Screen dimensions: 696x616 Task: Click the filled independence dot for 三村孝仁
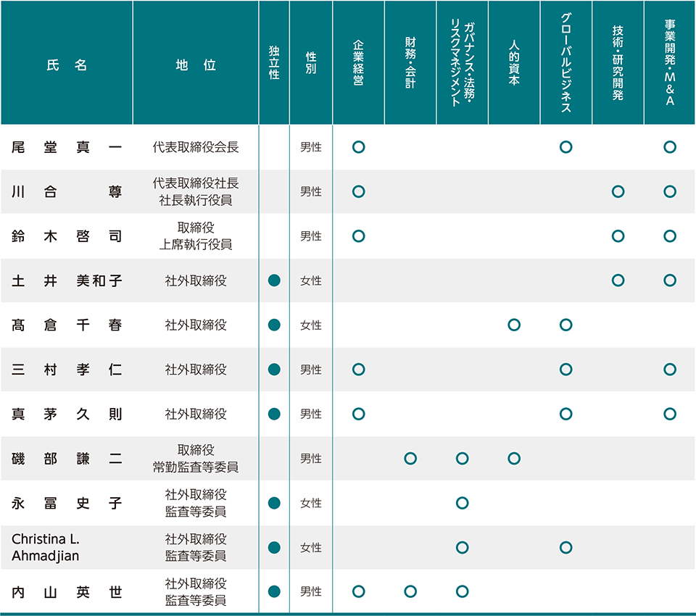[x=274, y=370]
